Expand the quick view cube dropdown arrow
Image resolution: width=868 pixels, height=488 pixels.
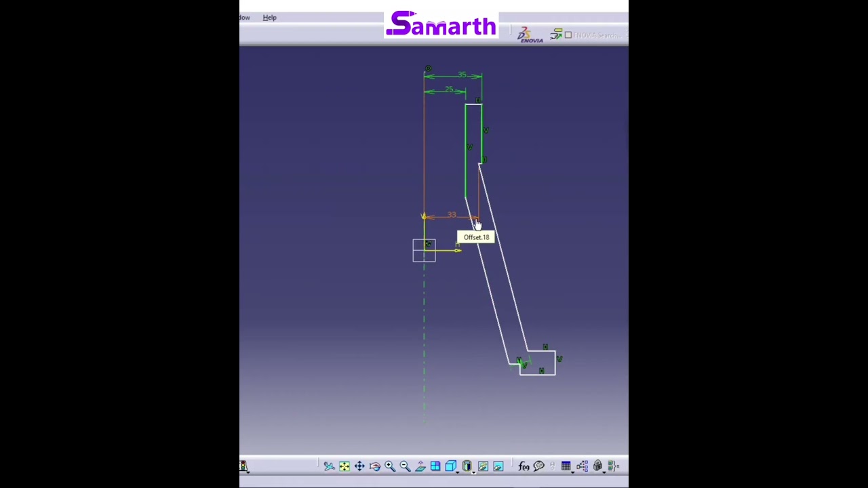(457, 472)
